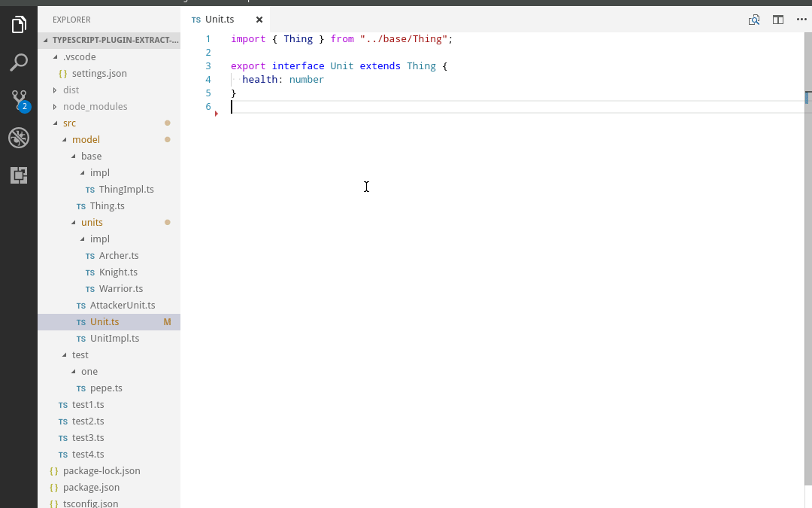The image size is (812, 508).
Task: Open the Explorer view in the activity bar
Action: pyautogui.click(x=19, y=24)
